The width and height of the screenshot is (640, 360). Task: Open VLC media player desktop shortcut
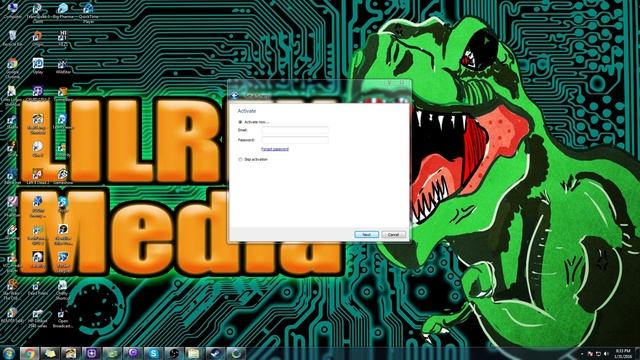click(12, 261)
